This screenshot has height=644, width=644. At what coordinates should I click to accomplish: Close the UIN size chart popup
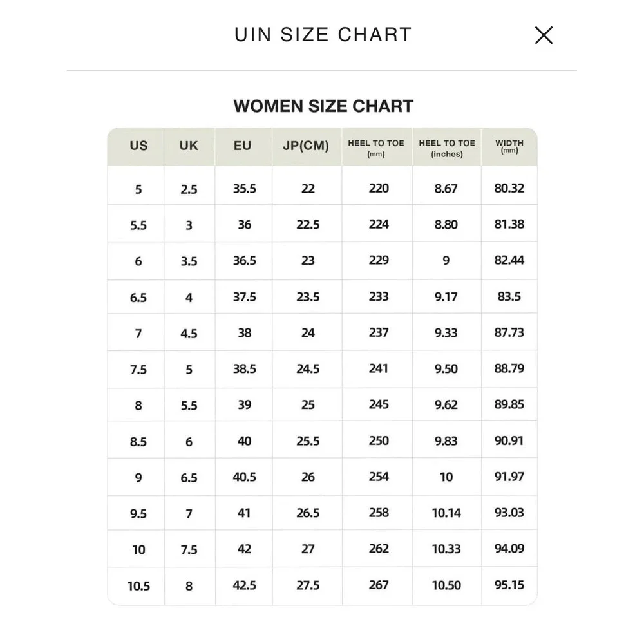click(544, 35)
